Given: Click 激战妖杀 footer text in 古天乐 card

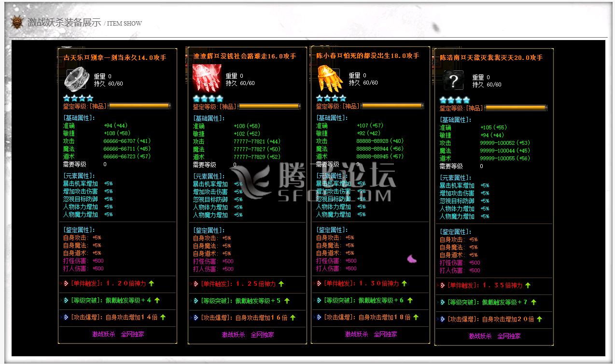Looking at the screenshot, I should [x=104, y=334].
